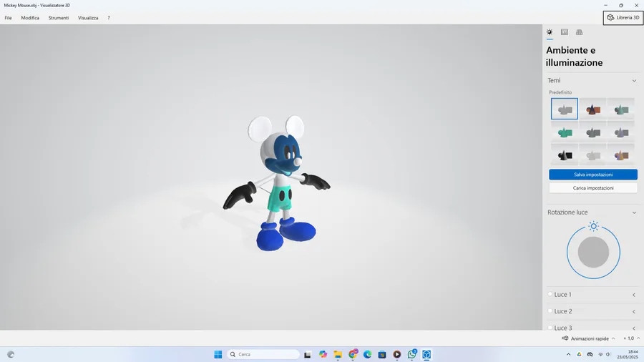Viewport: 644px width, 362px height.
Task: Open Copilot from the taskbar
Action: pos(323,354)
